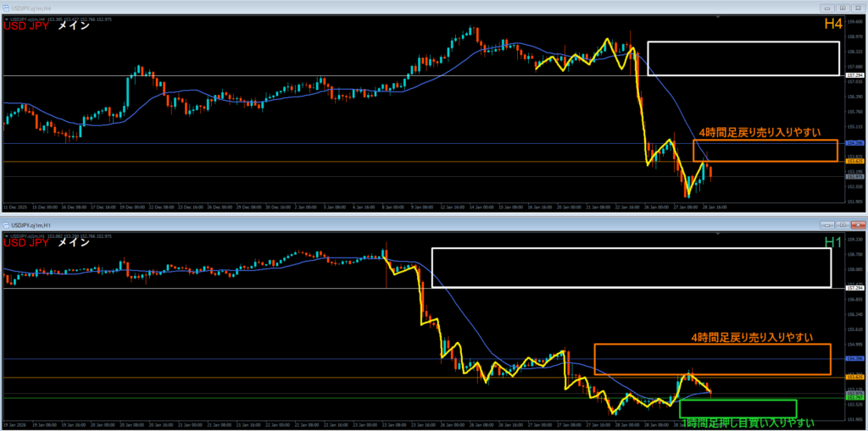Viewport: 868px width, 431px height.
Task: Select the メイン label on the H4 chart
Action: [x=74, y=26]
